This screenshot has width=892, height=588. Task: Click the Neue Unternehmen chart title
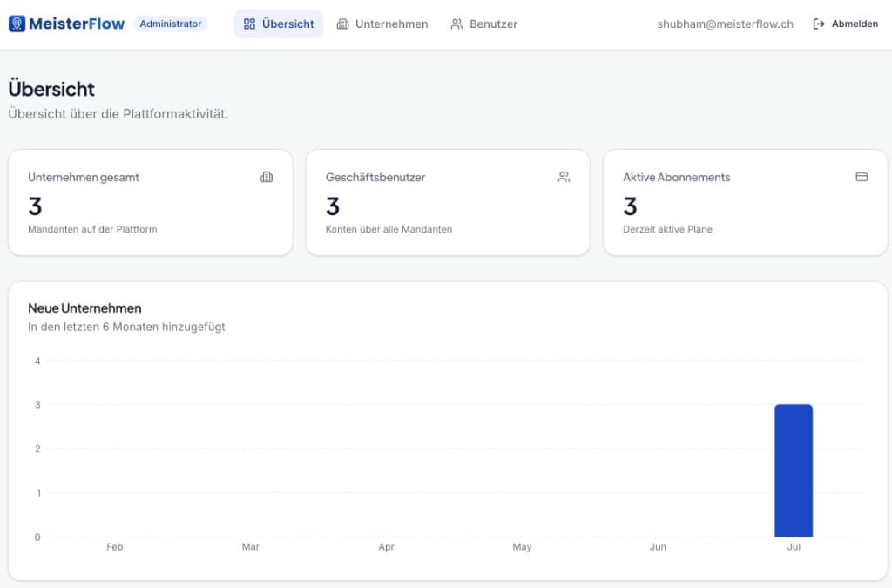click(84, 308)
